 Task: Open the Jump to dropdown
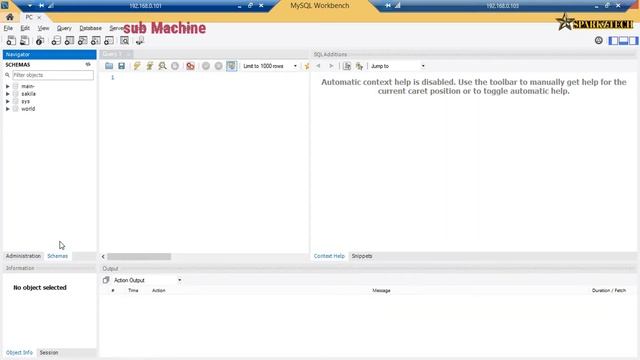[x=398, y=66]
